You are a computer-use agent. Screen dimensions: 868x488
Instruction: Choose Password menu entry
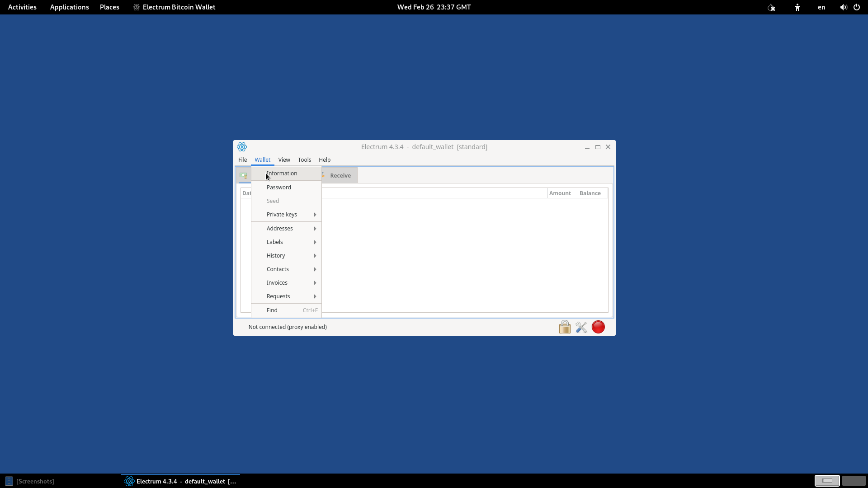point(279,188)
